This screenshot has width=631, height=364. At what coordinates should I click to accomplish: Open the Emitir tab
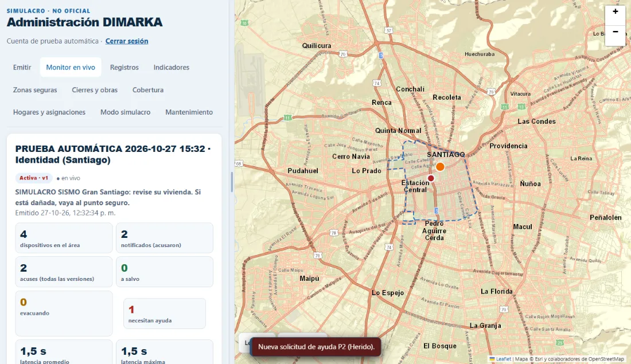point(22,67)
